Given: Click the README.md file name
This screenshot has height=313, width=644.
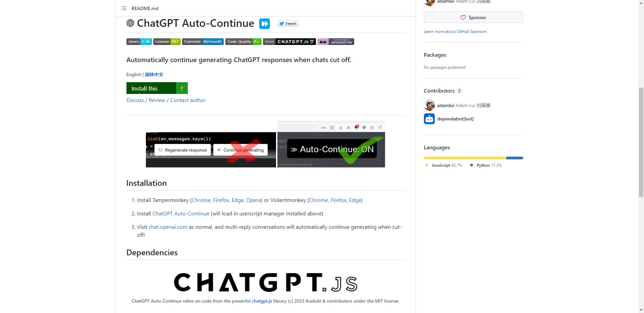Looking at the screenshot, I should [x=145, y=8].
